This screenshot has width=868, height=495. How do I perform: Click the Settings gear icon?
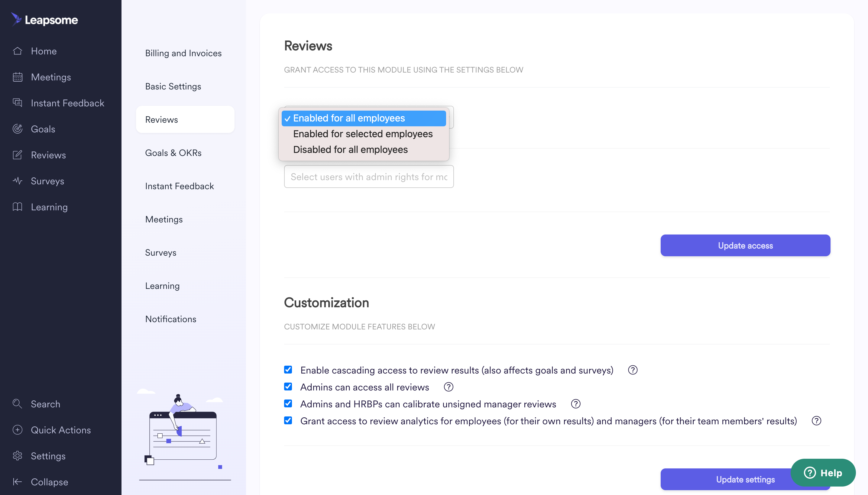coord(17,456)
